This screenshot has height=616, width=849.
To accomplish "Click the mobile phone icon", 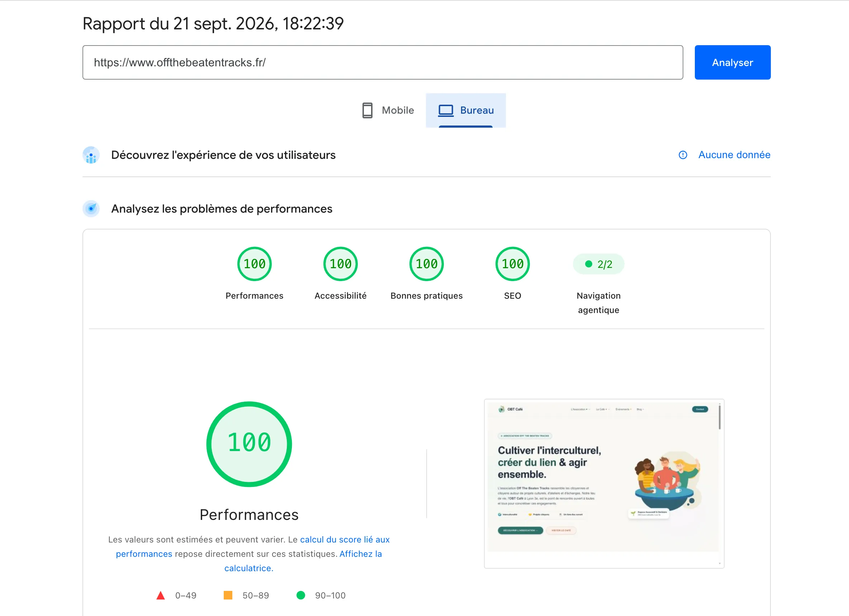I will pos(367,110).
